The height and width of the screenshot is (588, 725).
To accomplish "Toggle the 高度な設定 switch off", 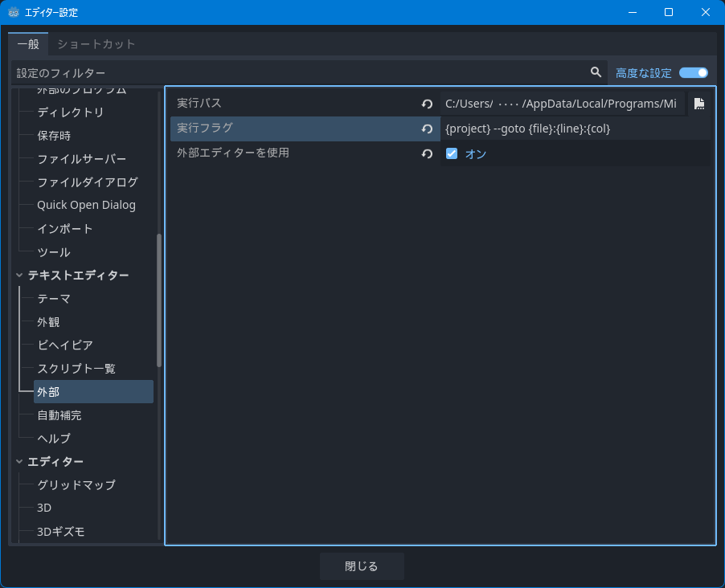I will pos(693,73).
